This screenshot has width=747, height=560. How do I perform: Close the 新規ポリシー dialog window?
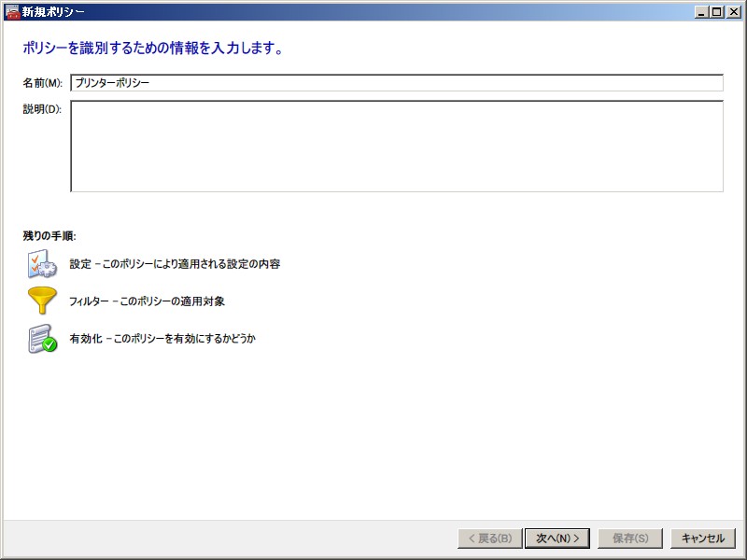pyautogui.click(x=732, y=11)
